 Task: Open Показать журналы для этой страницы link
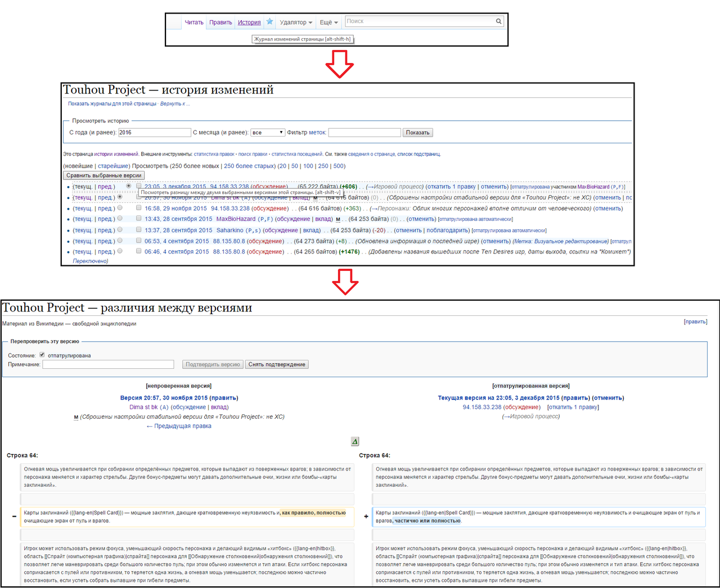pyautogui.click(x=112, y=103)
